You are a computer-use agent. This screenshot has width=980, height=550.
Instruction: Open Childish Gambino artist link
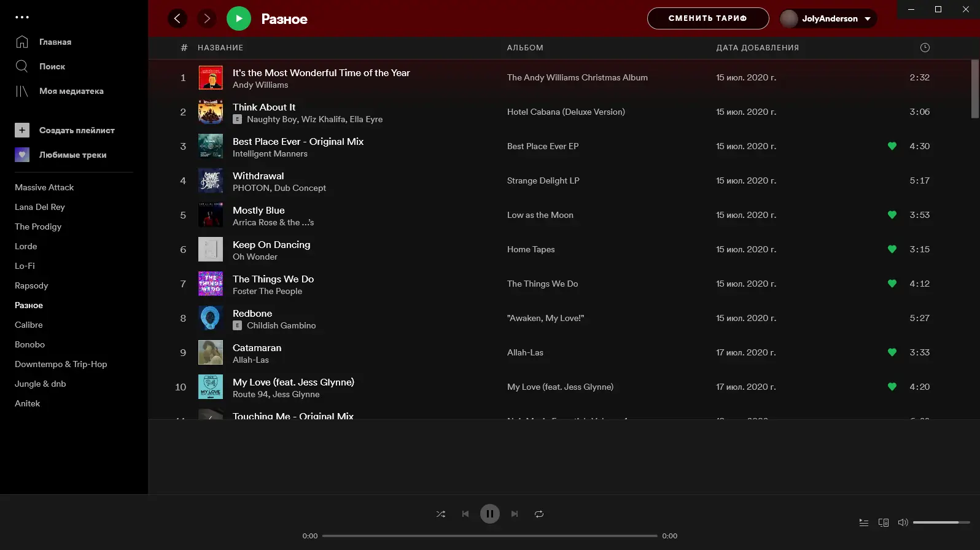[x=281, y=326]
